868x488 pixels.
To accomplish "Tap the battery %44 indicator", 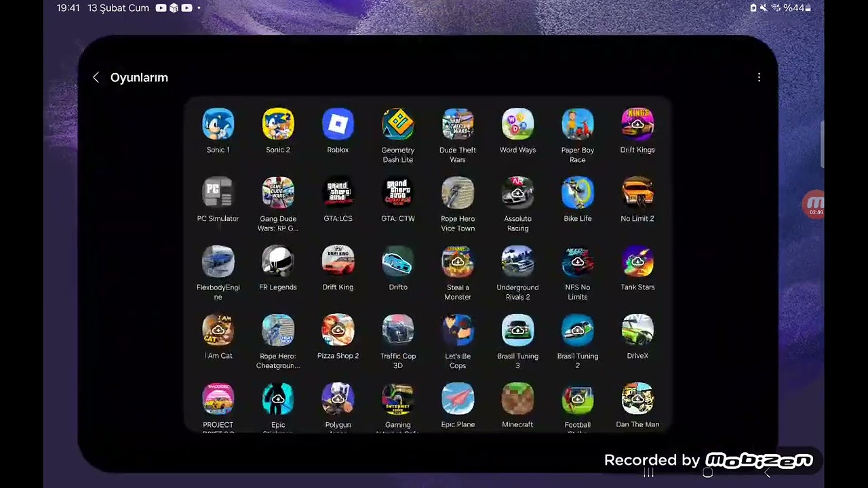I will [x=797, y=8].
